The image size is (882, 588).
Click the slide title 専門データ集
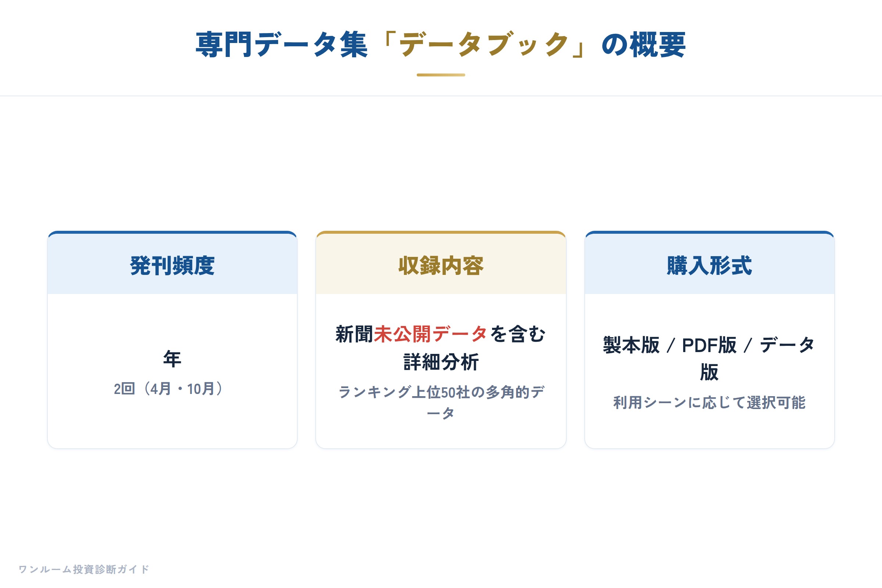(x=282, y=44)
